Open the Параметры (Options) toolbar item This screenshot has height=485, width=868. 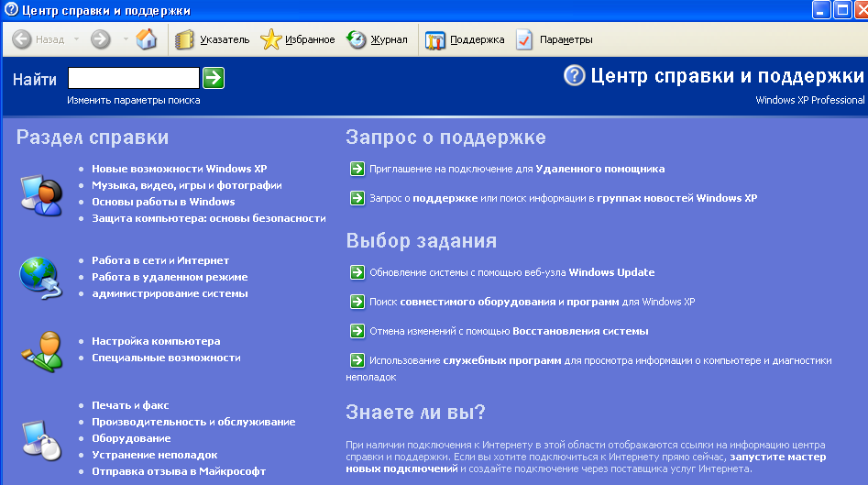[555, 39]
